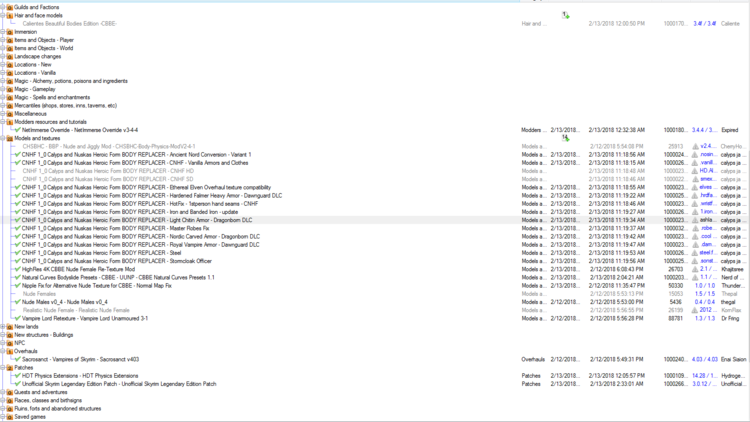
Task: Toggle the checkmark for Nordic Carved Armor mod
Action: coord(18,236)
